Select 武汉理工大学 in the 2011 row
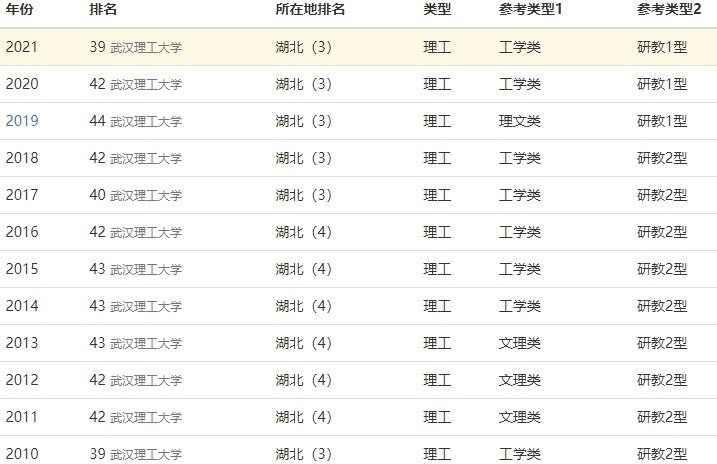The width and height of the screenshot is (717, 464). 146,418
